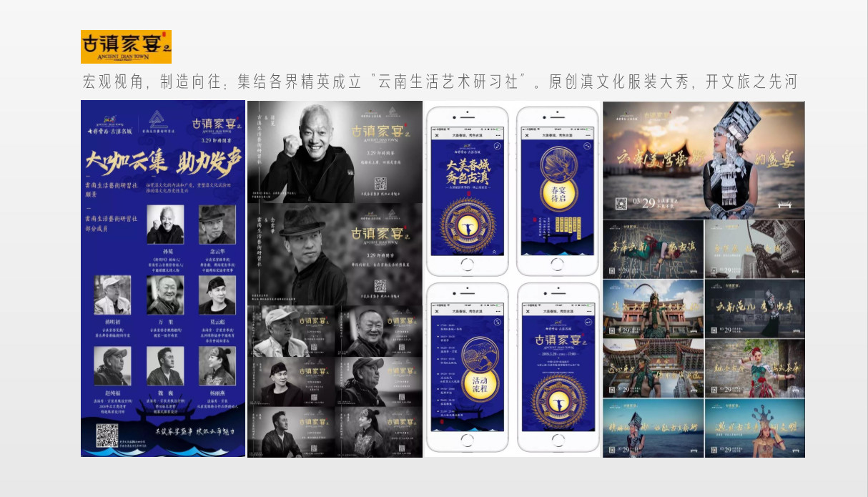This screenshot has width=868, height=497.
Task: Select 尚明初 portrait on blue poster
Action: 112,295
